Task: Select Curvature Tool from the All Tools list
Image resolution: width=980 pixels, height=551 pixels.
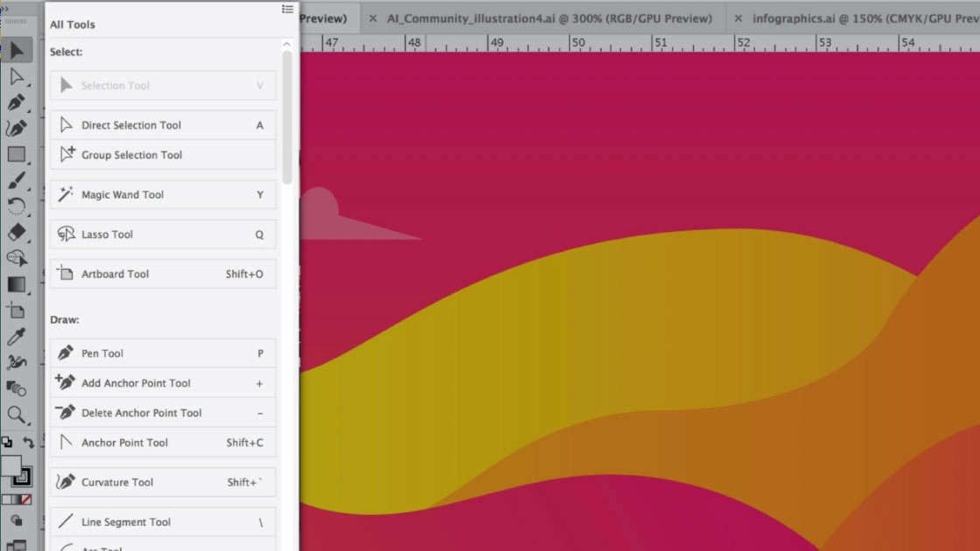Action: [x=163, y=482]
